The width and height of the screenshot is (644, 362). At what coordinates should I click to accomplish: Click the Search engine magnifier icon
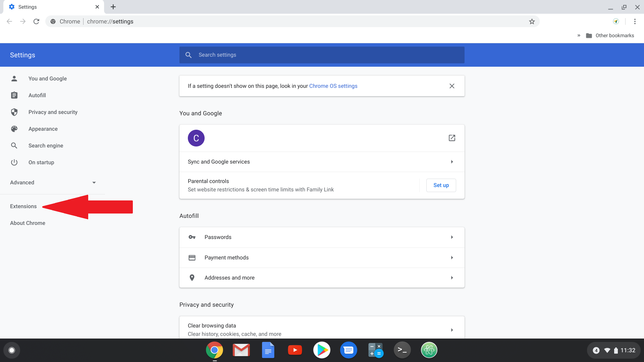pyautogui.click(x=14, y=145)
